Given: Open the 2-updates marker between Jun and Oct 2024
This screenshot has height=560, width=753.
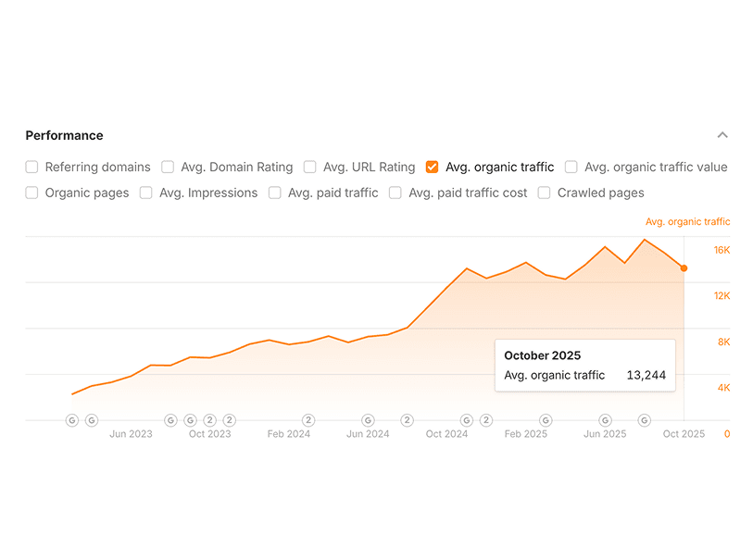Looking at the screenshot, I should (x=408, y=420).
